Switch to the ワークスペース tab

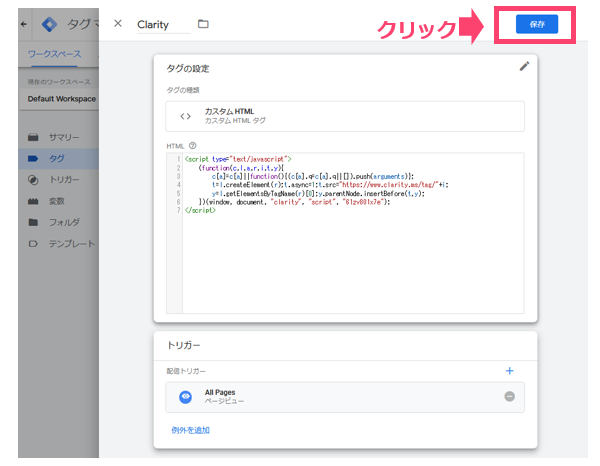point(54,54)
